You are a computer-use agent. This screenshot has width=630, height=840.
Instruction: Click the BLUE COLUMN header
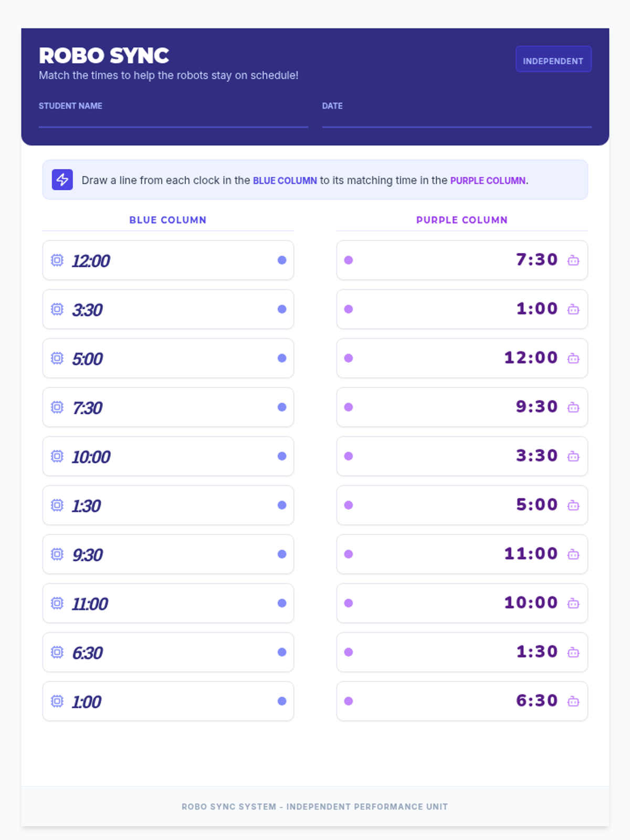167,220
